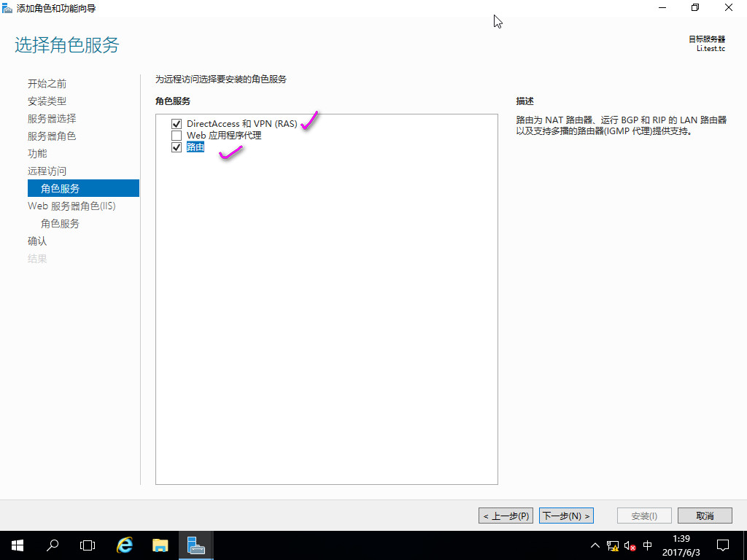
Task: Click network status tray icon
Action: (613, 545)
